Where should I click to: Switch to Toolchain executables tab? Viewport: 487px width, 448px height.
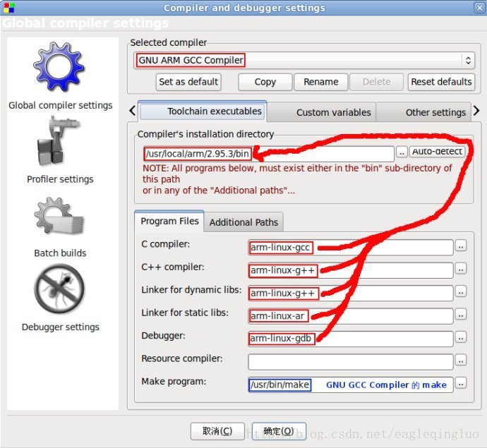(x=203, y=111)
